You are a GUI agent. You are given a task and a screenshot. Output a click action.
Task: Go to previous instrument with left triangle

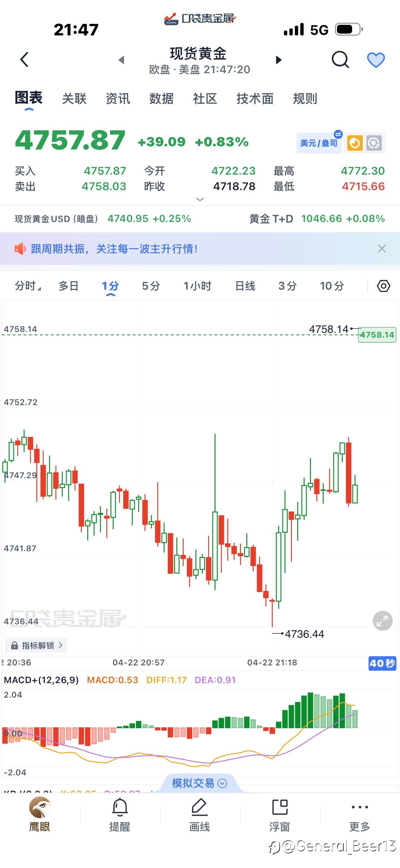[122, 60]
